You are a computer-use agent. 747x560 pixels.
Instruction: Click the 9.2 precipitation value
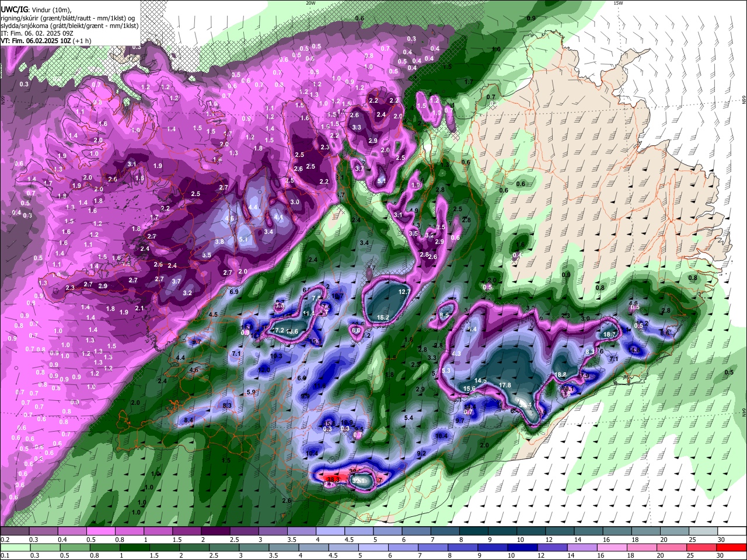[x=421, y=453]
